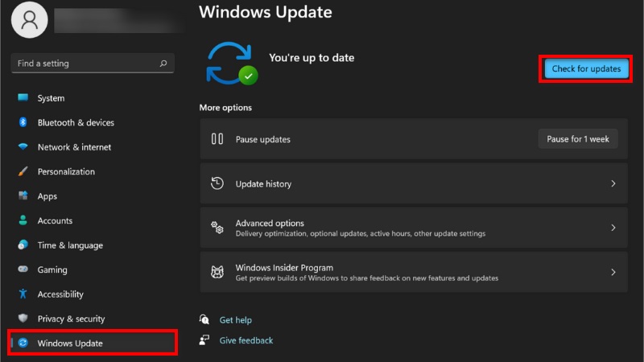Click Pause for 1 week button
Image resolution: width=644 pixels, height=362 pixels.
578,138
